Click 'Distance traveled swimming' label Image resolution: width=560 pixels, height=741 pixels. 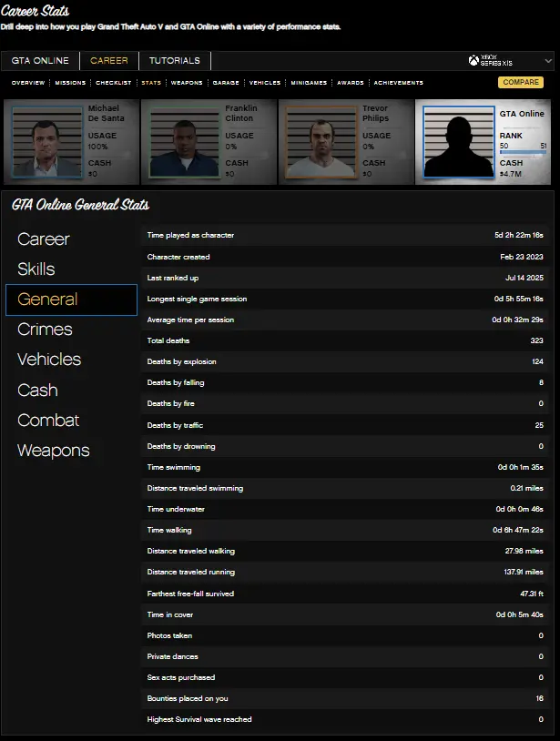[195, 488]
